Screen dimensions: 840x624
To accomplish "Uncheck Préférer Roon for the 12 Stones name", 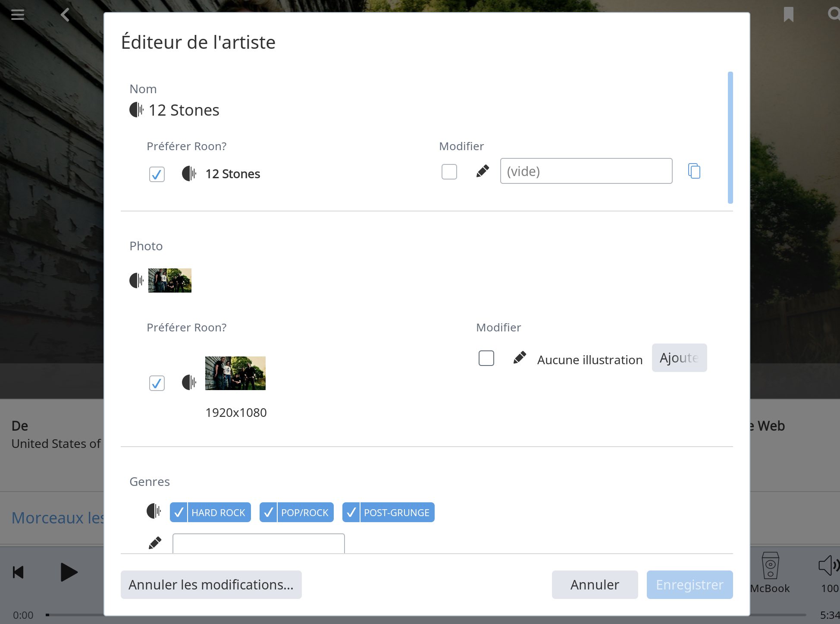I will click(157, 174).
